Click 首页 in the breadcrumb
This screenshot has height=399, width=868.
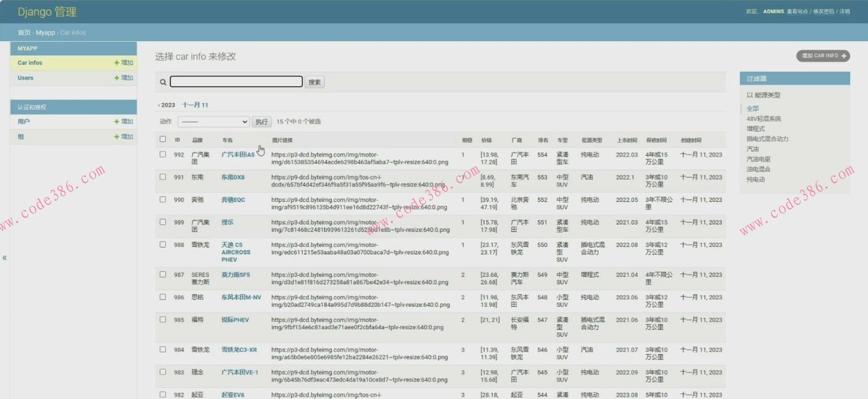[x=24, y=33]
